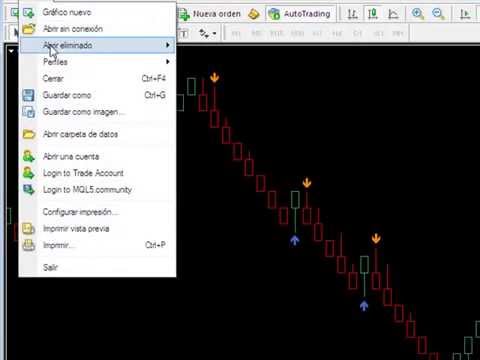Choose Imprimir vista previa

(x=97, y=228)
